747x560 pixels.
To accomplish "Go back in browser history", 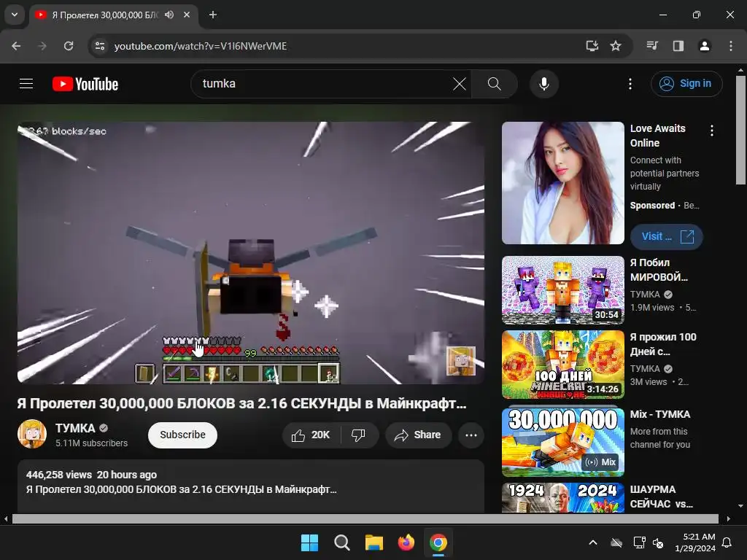I will pos(16,46).
